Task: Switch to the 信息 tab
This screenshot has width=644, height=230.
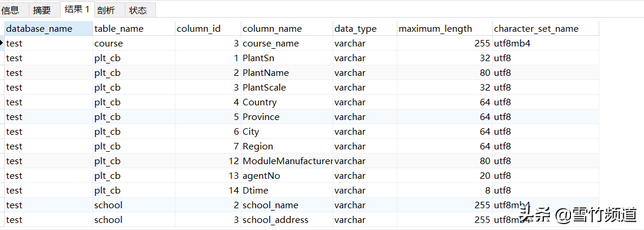Action: pos(14,11)
